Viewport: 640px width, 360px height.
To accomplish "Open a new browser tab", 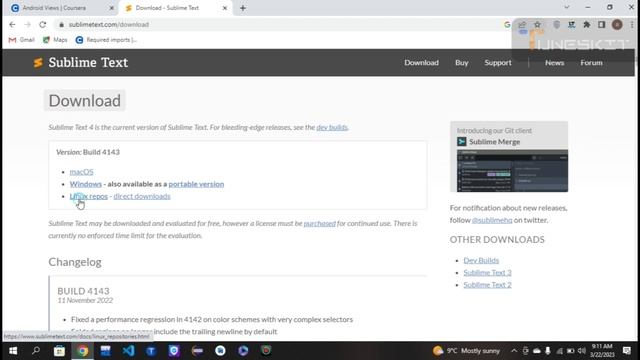I will [243, 8].
